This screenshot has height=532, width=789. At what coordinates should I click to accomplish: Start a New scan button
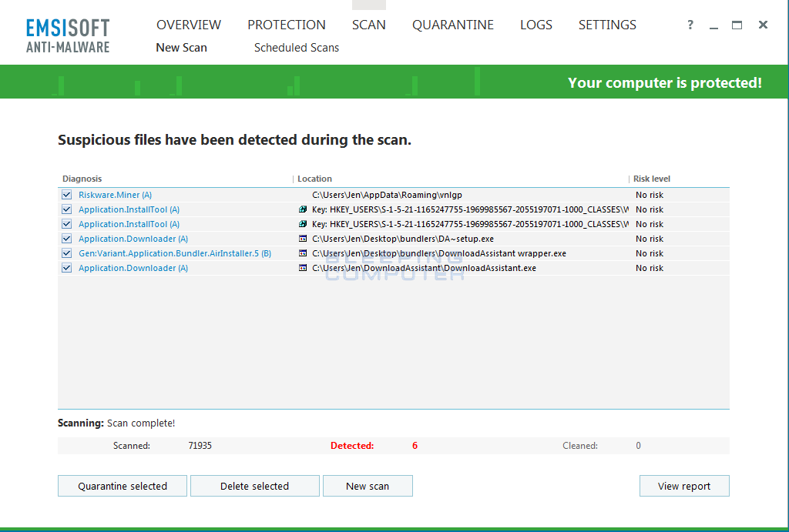click(x=368, y=486)
